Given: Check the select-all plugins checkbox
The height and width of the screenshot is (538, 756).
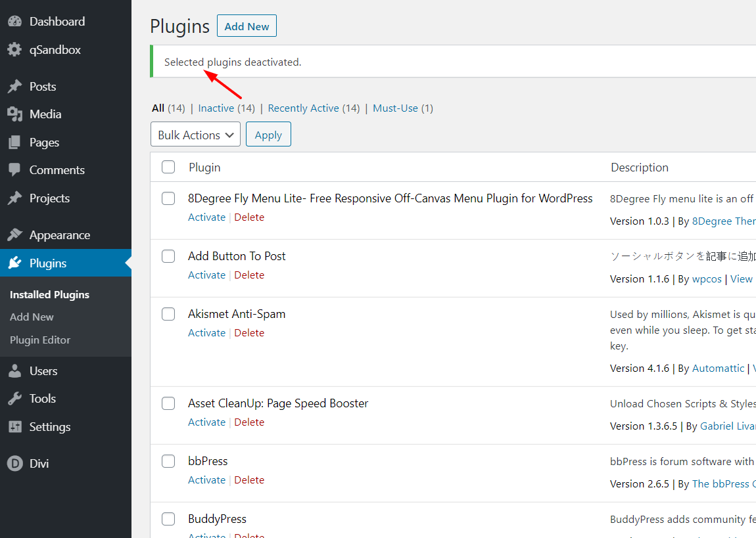Looking at the screenshot, I should click(168, 168).
